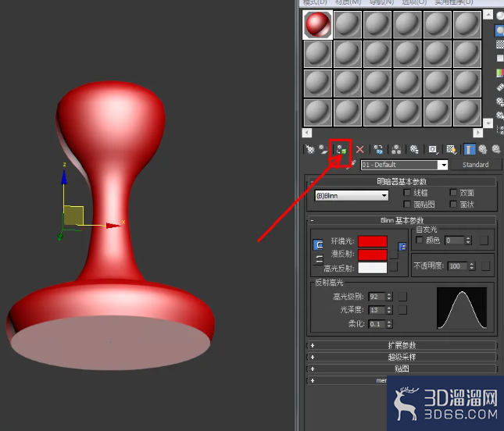Click the 光泽度 map button
This screenshot has width=504, height=431.
click(x=402, y=310)
